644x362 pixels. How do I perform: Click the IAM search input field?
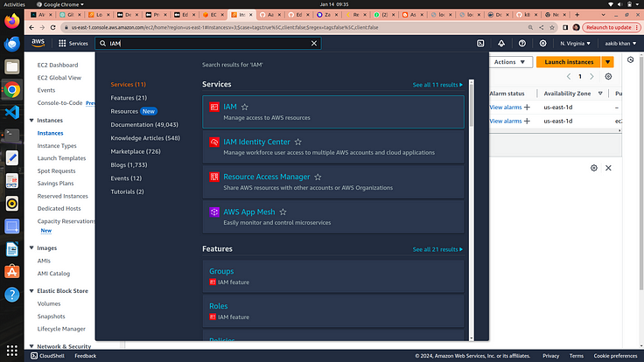pos(208,43)
